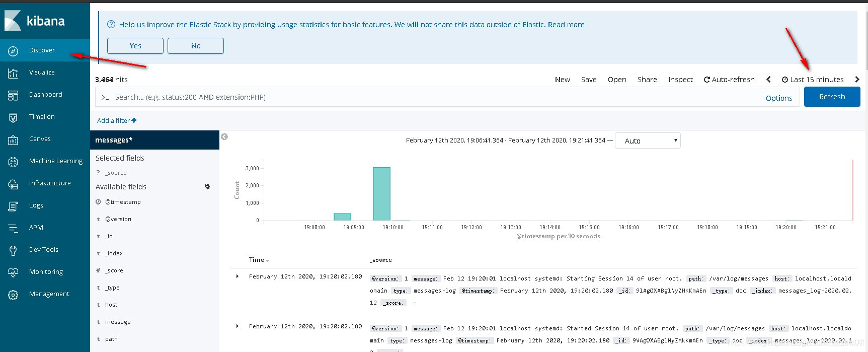
Task: Click the plus icon next to Add a filter
Action: (134, 120)
